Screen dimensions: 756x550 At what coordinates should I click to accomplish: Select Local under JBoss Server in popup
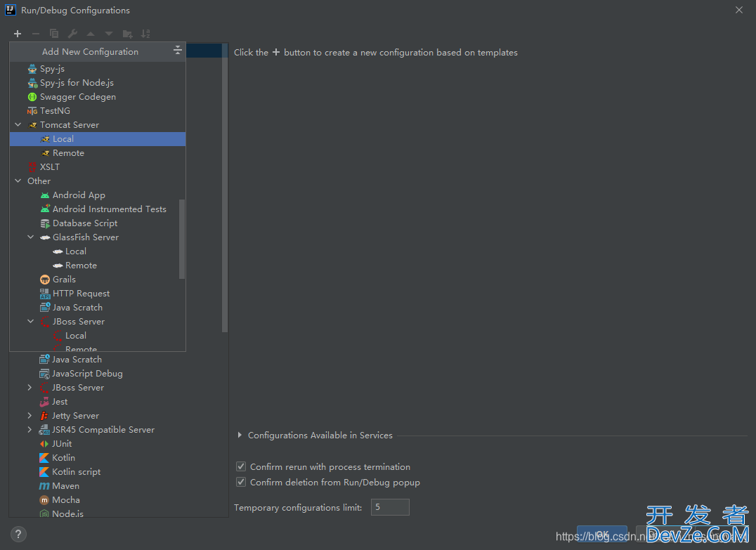98,336
